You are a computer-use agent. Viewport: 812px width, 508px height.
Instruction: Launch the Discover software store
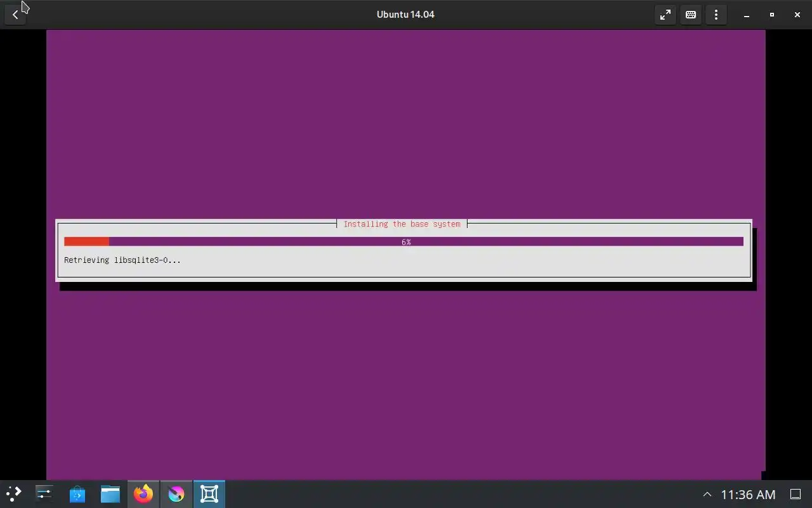(77, 493)
